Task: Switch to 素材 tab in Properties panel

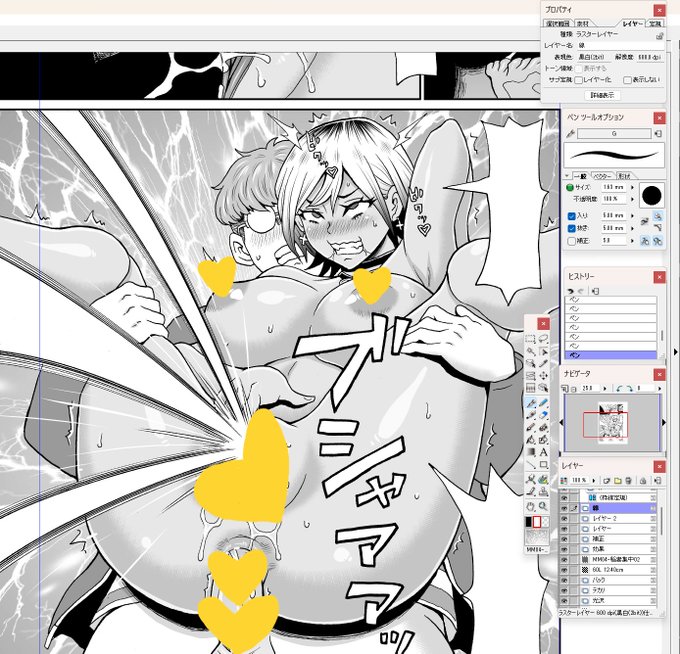Action: click(582, 24)
